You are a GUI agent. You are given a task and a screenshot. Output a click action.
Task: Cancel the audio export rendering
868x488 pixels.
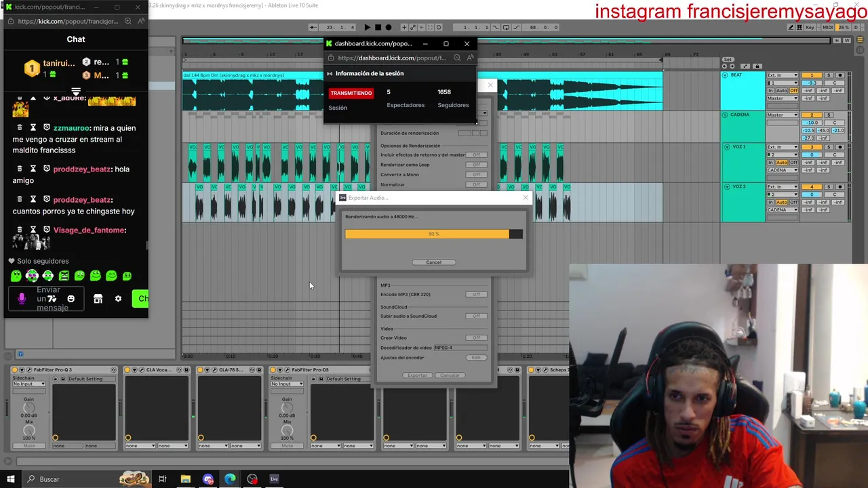[434, 262]
